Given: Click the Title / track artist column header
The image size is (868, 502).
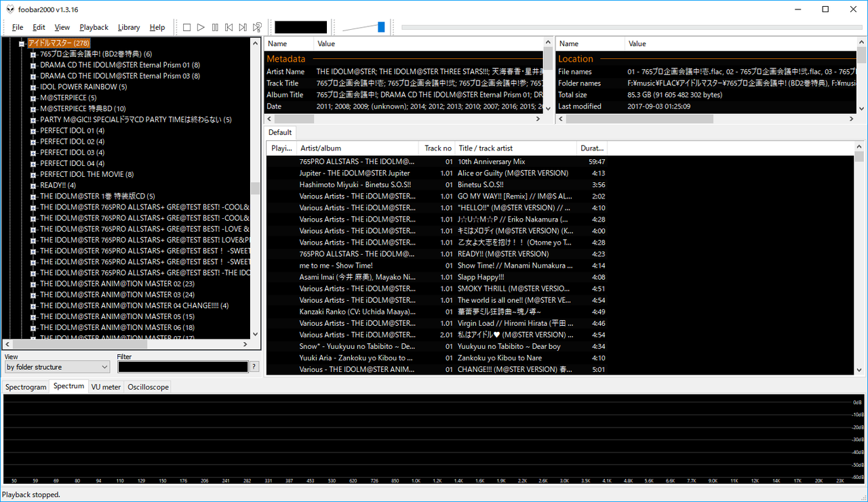Looking at the screenshot, I should tap(516, 148).
